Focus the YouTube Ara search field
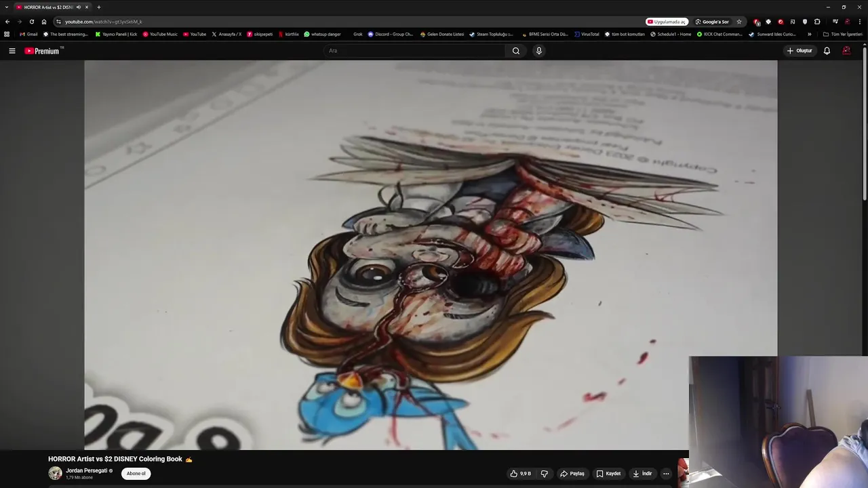The image size is (868, 488). click(414, 51)
